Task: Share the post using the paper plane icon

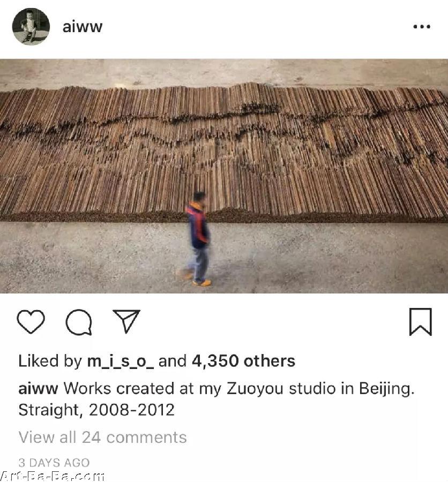Action: [126, 321]
